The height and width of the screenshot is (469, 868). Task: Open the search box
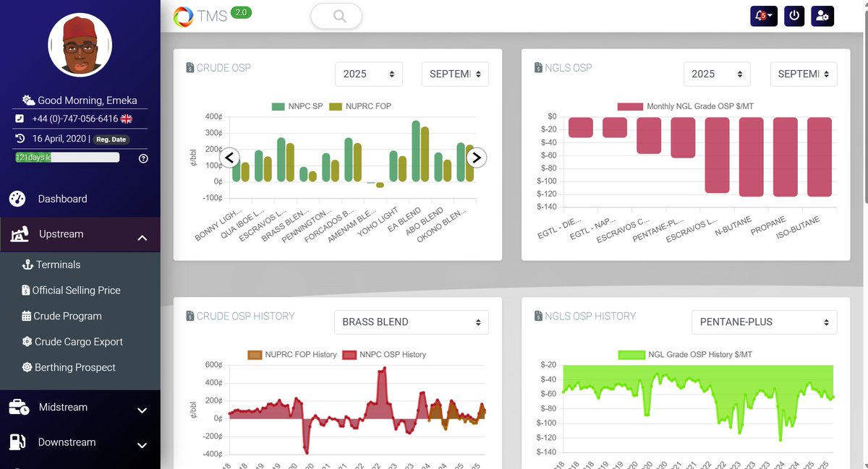(x=336, y=16)
